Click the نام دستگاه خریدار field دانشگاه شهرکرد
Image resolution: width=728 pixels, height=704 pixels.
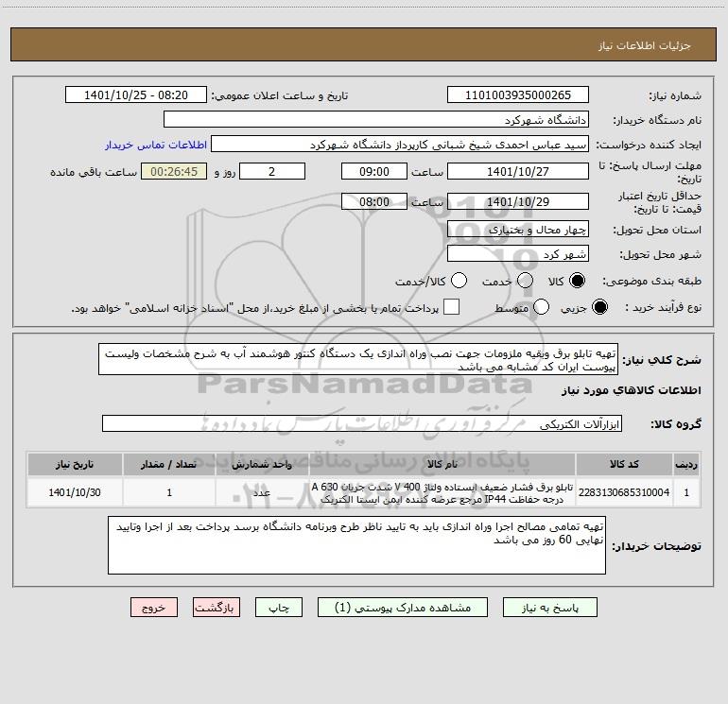376,120
